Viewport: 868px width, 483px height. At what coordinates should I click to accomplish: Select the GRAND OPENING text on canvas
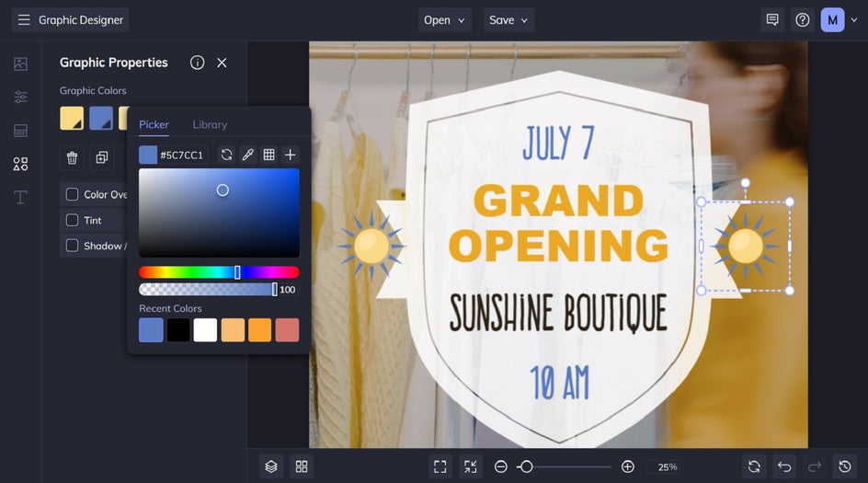558,223
